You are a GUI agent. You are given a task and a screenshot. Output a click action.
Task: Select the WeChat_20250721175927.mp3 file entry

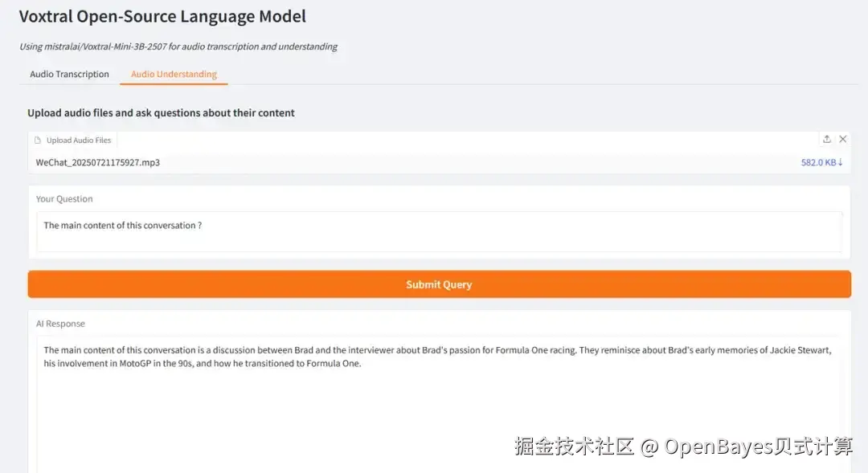click(98, 162)
